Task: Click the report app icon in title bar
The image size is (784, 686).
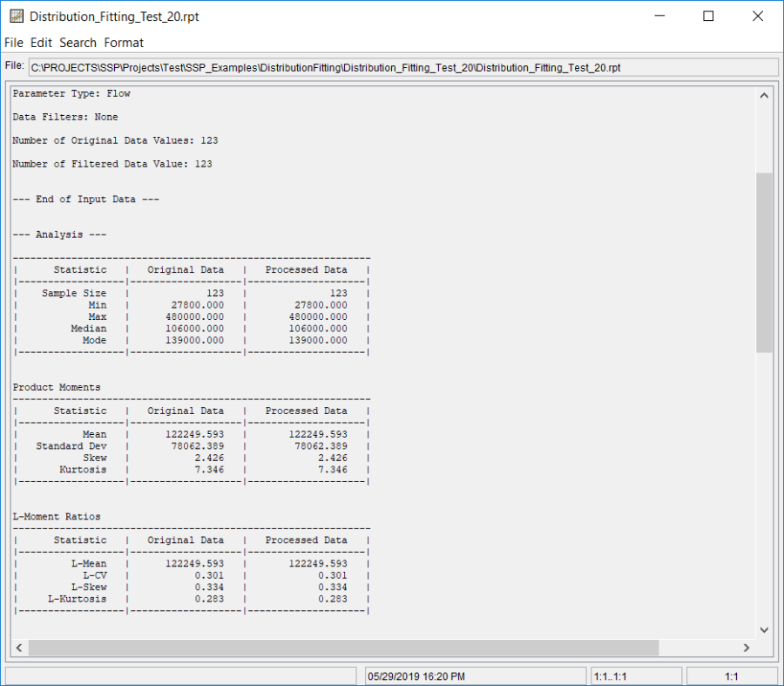Action: click(x=17, y=16)
